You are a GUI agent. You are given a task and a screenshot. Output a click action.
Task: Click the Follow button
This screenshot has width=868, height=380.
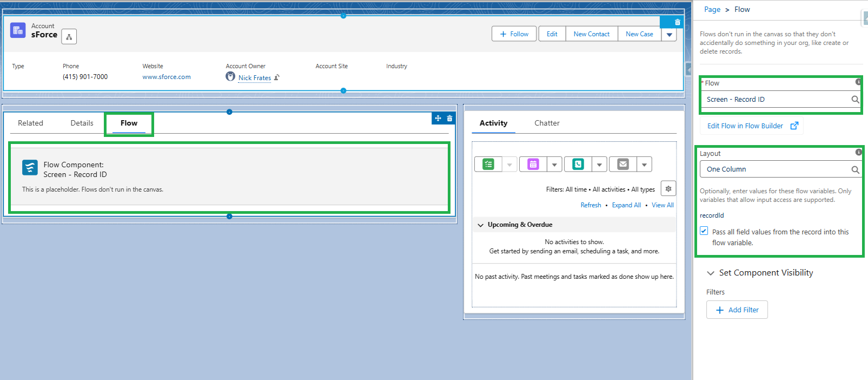tap(514, 34)
